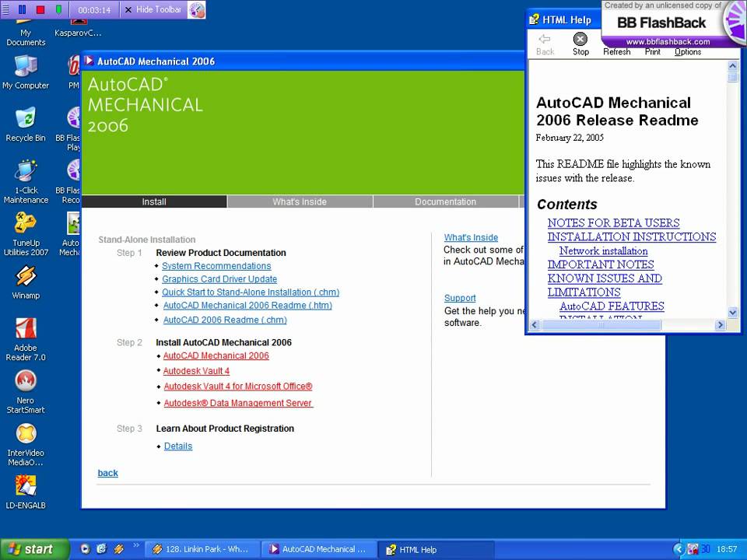747x560 pixels.
Task: Open AutoCAD FEATURES help link
Action: point(612,306)
